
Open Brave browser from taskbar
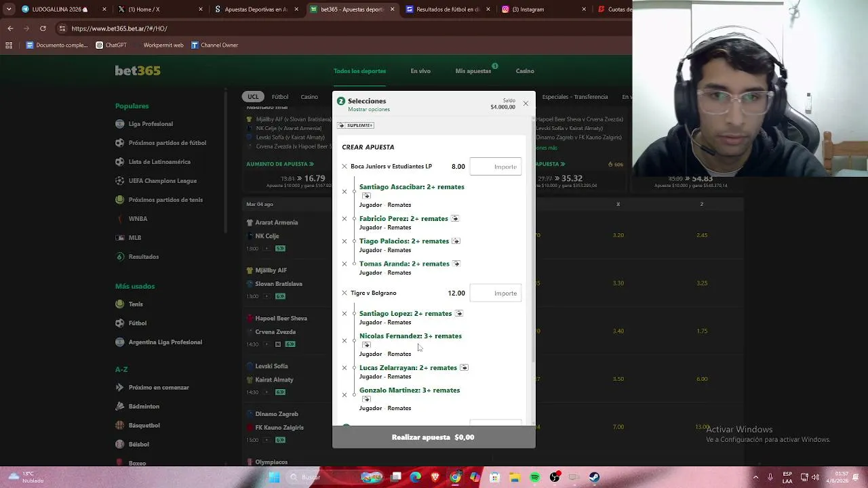435,477
